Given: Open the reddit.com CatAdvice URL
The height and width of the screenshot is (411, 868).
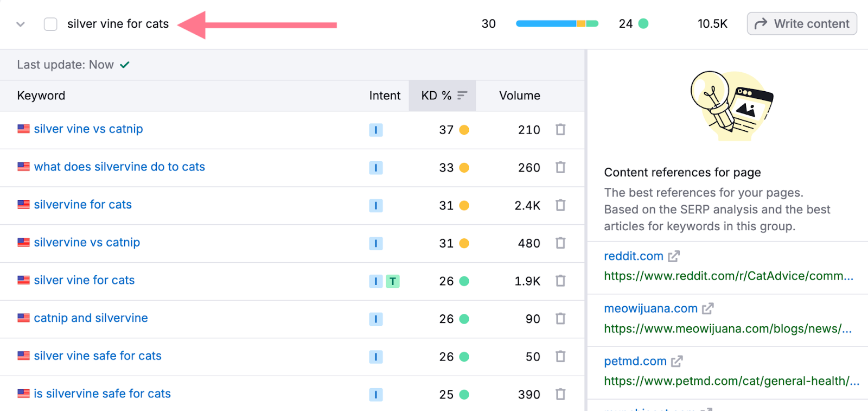Looking at the screenshot, I should (x=728, y=276).
